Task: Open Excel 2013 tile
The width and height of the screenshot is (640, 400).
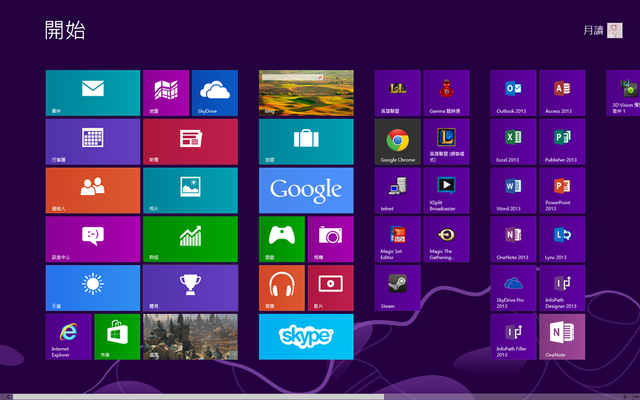Action: [x=513, y=142]
